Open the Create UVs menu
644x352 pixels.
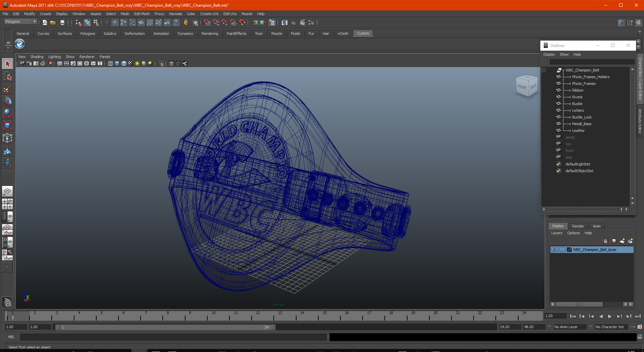(x=209, y=14)
